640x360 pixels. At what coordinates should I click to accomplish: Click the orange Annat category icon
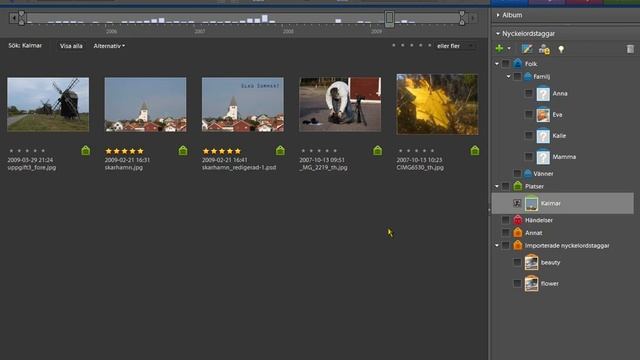518,233
